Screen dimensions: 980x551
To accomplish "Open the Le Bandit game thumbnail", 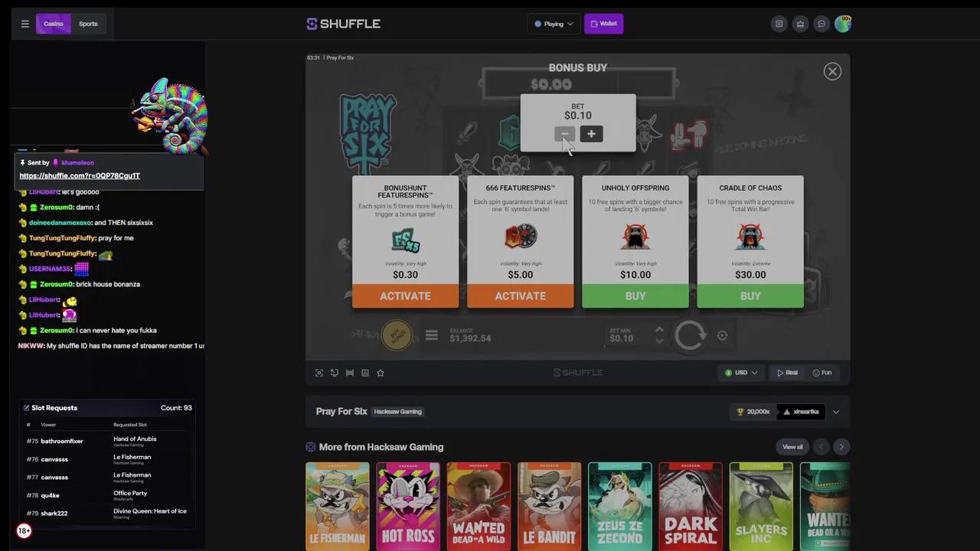I will [x=549, y=506].
